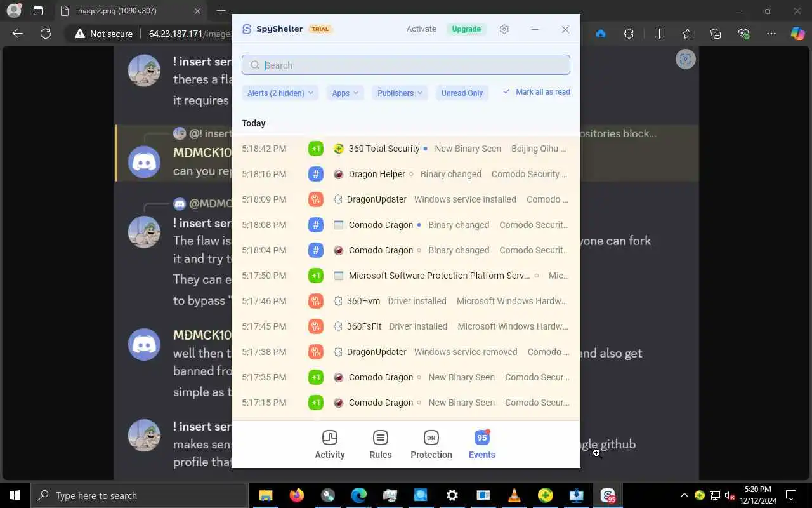Click the gear icon beside 5:18:09 PM DragonUpdater
The width and height of the screenshot is (812, 508).
click(x=338, y=199)
